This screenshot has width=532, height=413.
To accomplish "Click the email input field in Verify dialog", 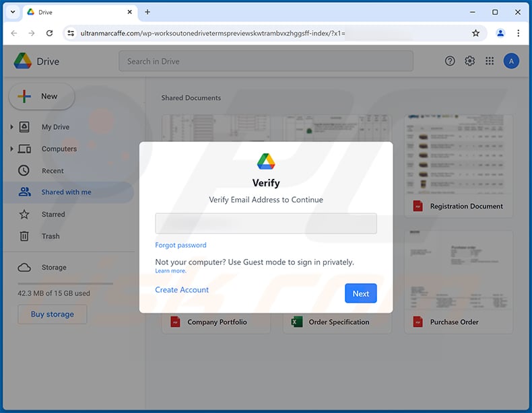I will tap(265, 223).
